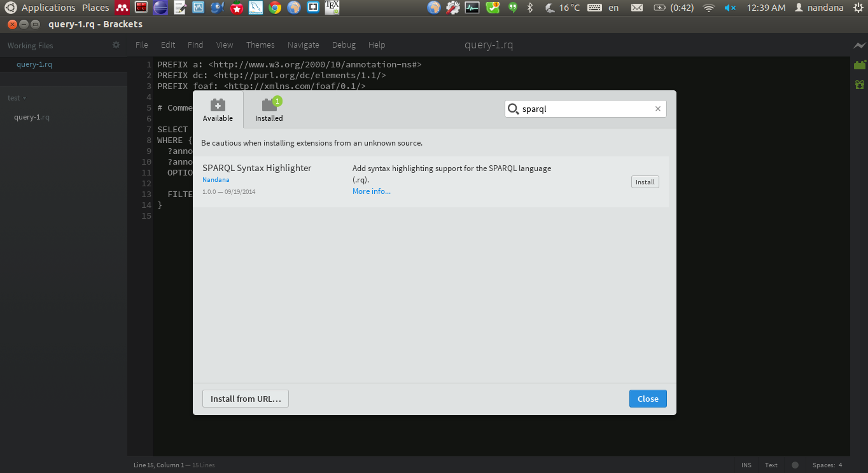868x473 pixels.
Task: Focus the extension search field
Action: coord(585,109)
